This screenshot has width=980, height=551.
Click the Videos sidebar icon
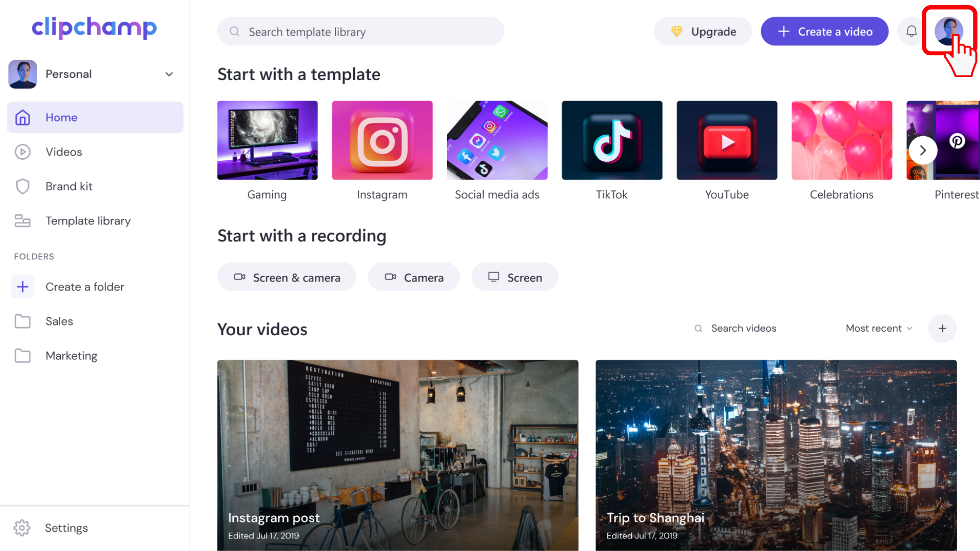pos(23,152)
